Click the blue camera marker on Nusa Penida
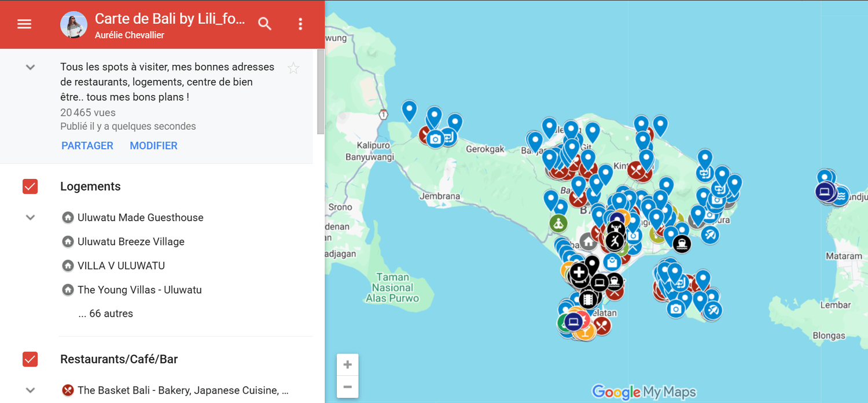Image resolution: width=868 pixels, height=403 pixels. click(676, 309)
